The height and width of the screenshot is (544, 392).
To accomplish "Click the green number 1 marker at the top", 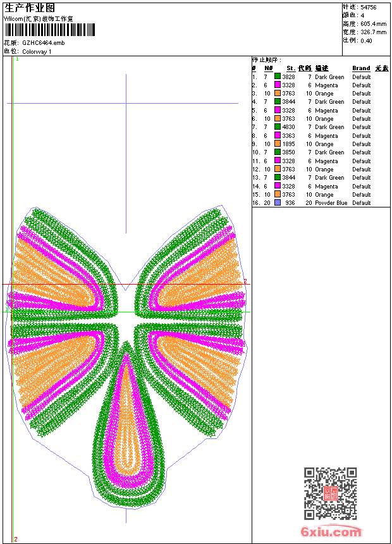I will pyautogui.click(x=17, y=59).
